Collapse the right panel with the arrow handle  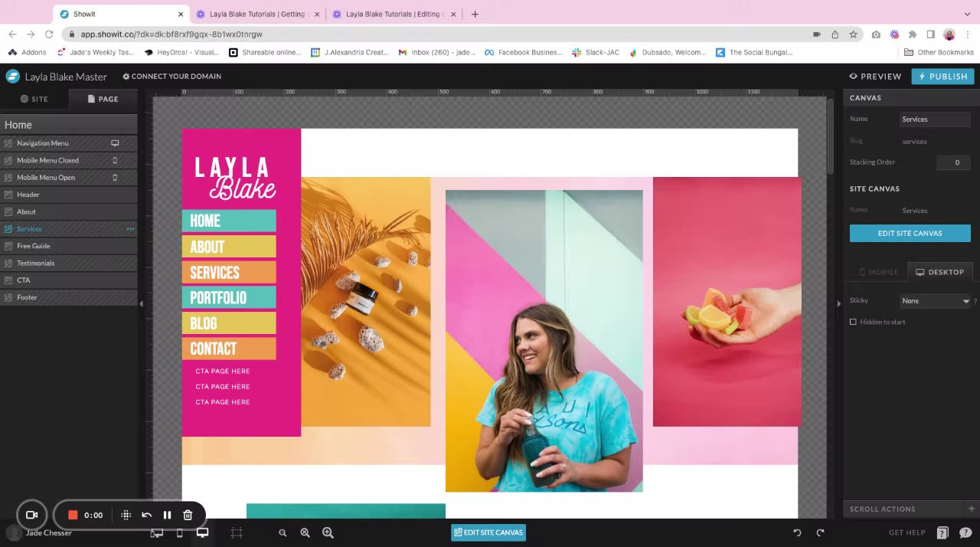[838, 304]
